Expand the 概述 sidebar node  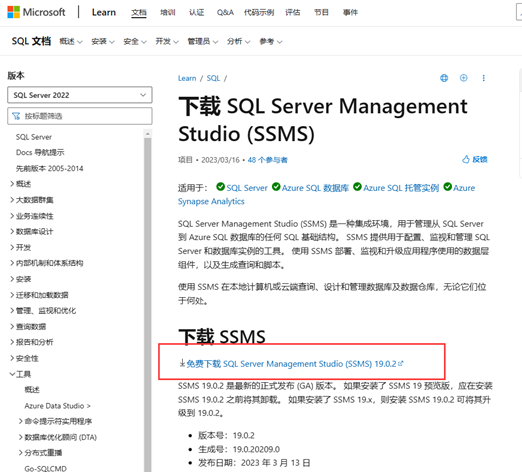tap(20, 184)
